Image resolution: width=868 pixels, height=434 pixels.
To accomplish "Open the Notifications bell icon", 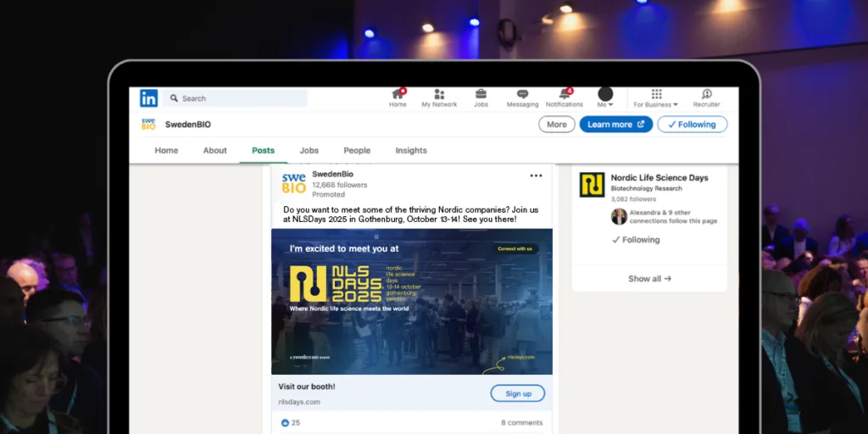I will [x=564, y=97].
